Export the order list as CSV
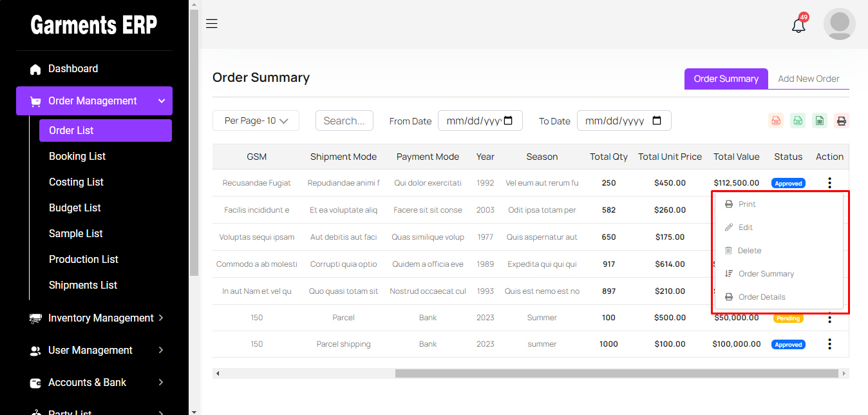Screen dimensions: 868x415 [798, 121]
